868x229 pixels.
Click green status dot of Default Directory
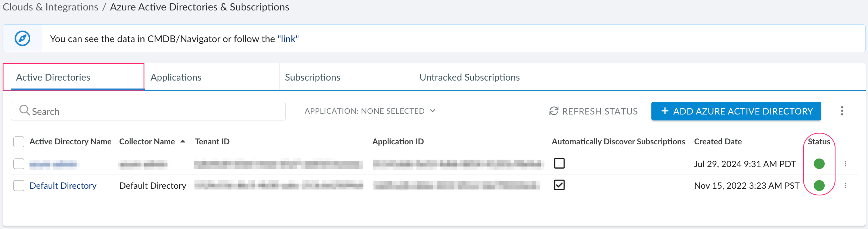819,185
